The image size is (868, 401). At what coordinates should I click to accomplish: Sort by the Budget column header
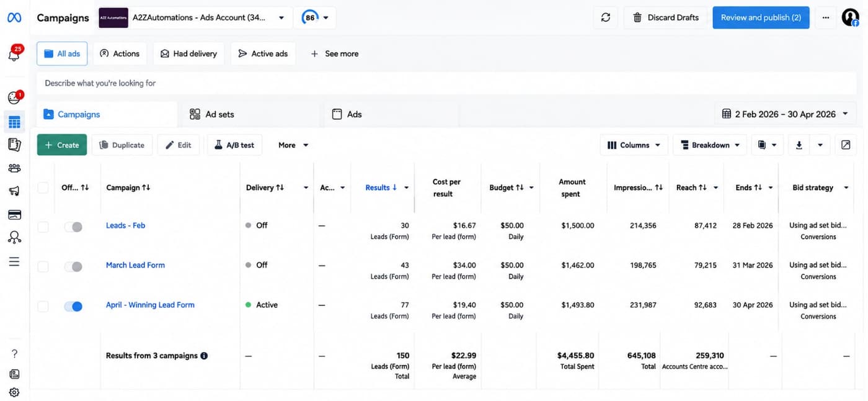pos(507,187)
